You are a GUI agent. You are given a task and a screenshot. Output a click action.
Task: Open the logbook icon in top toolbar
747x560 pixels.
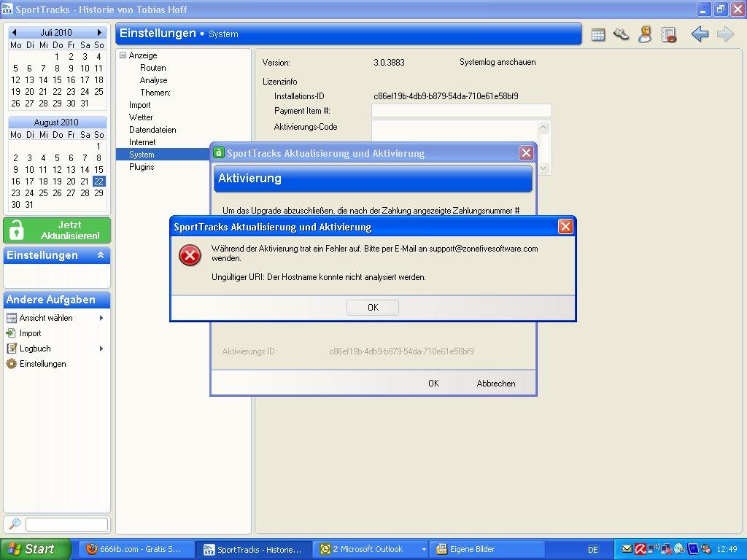coord(669,34)
